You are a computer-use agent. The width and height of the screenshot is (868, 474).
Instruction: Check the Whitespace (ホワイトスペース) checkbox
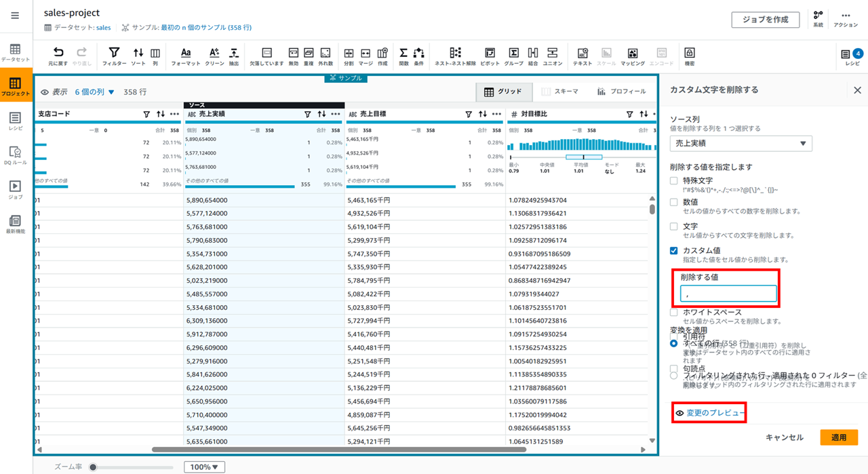point(673,313)
